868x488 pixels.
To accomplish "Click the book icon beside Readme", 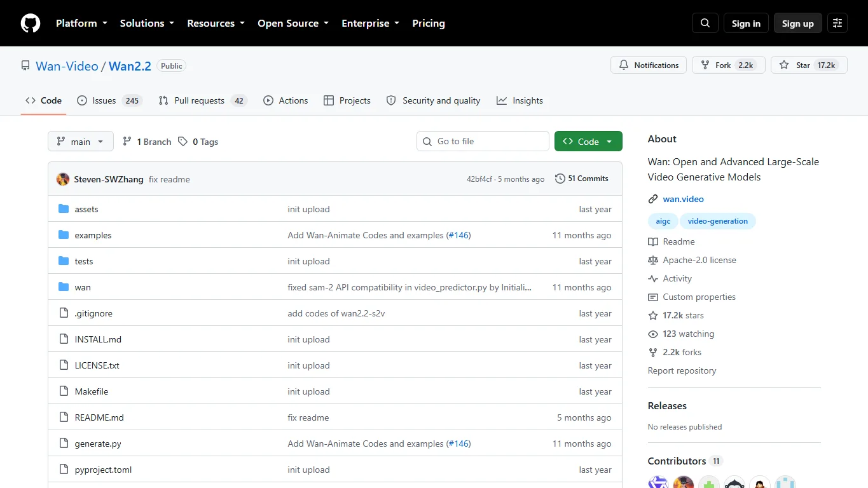I will pyautogui.click(x=653, y=241).
